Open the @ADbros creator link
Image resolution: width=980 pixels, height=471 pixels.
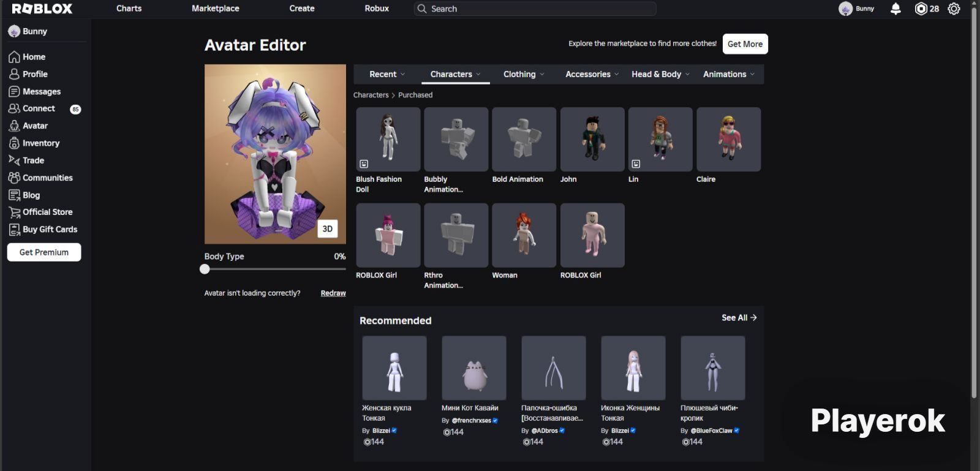(x=545, y=431)
